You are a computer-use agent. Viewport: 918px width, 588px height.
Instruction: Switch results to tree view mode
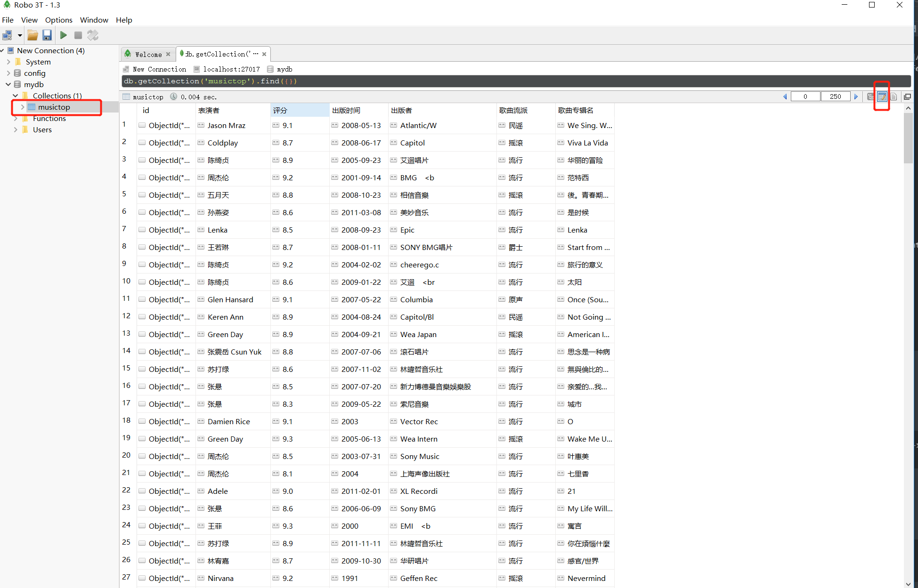870,97
